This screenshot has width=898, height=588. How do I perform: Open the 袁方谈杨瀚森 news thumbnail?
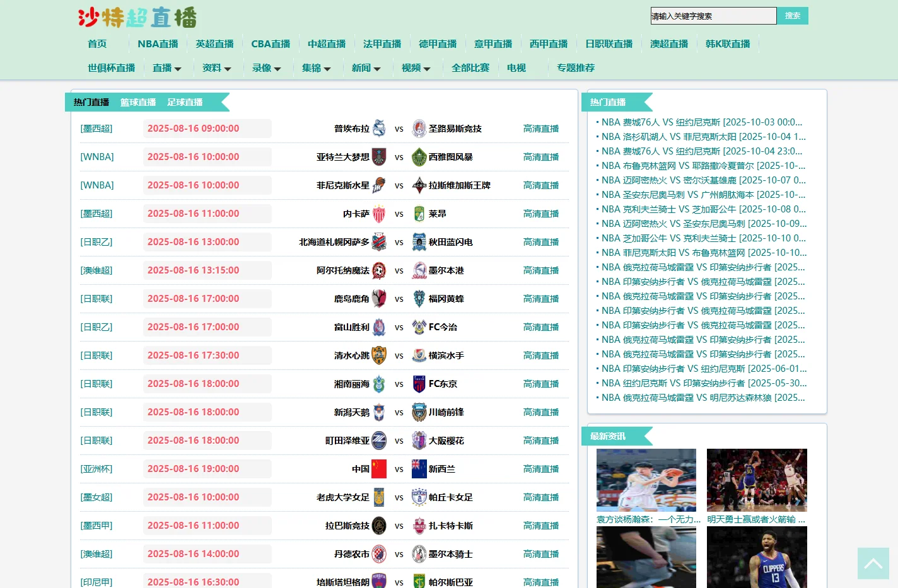point(646,480)
